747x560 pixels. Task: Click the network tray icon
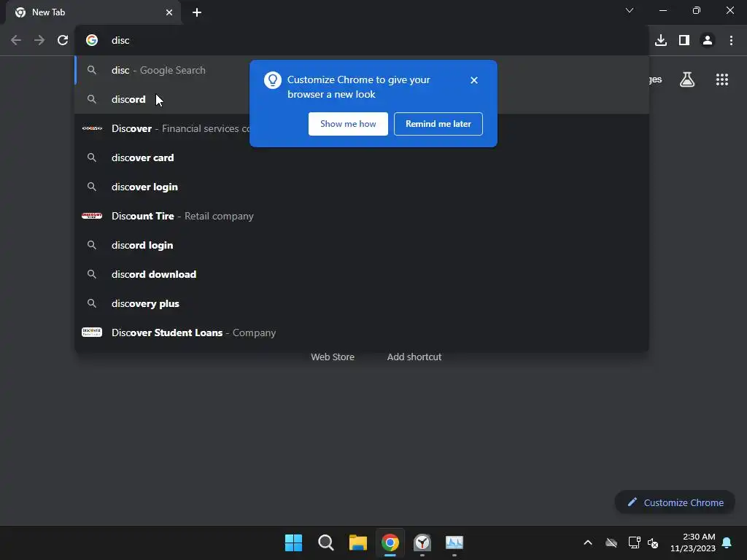point(634,542)
